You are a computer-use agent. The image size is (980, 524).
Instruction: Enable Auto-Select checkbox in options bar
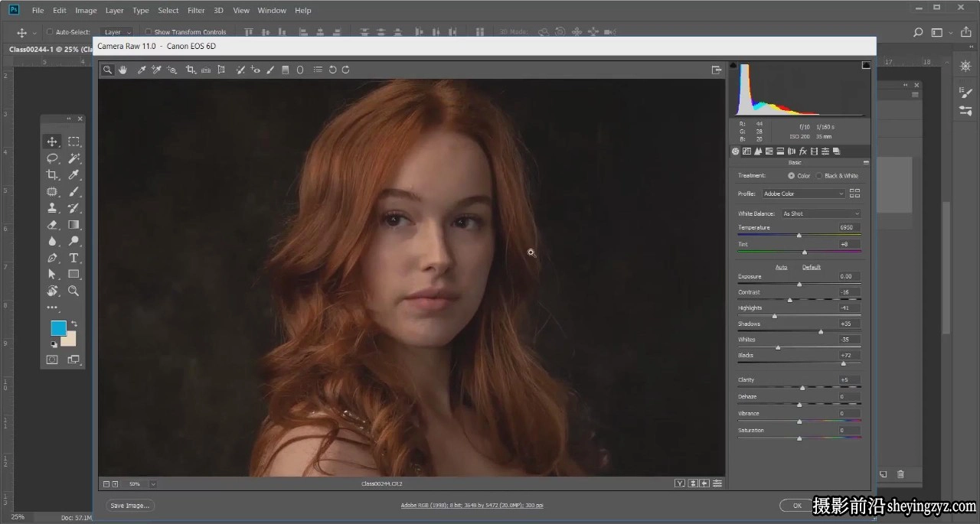click(x=50, y=32)
